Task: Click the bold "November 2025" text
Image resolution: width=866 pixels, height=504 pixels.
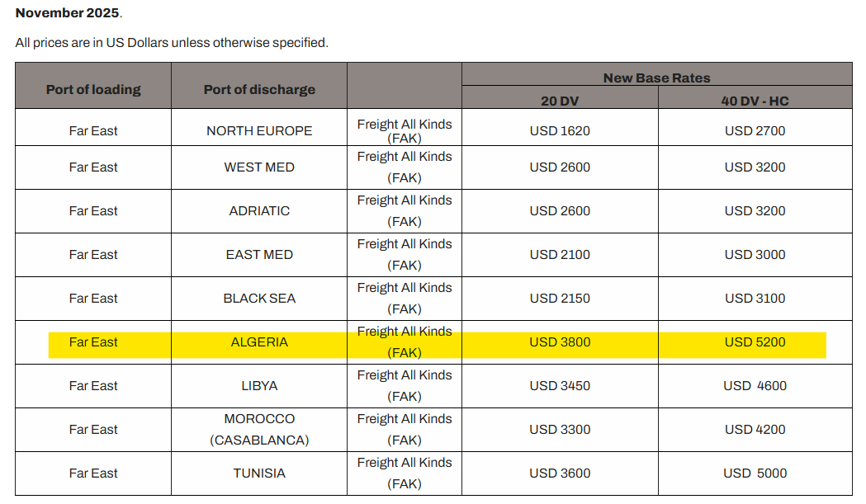Action: click(67, 13)
